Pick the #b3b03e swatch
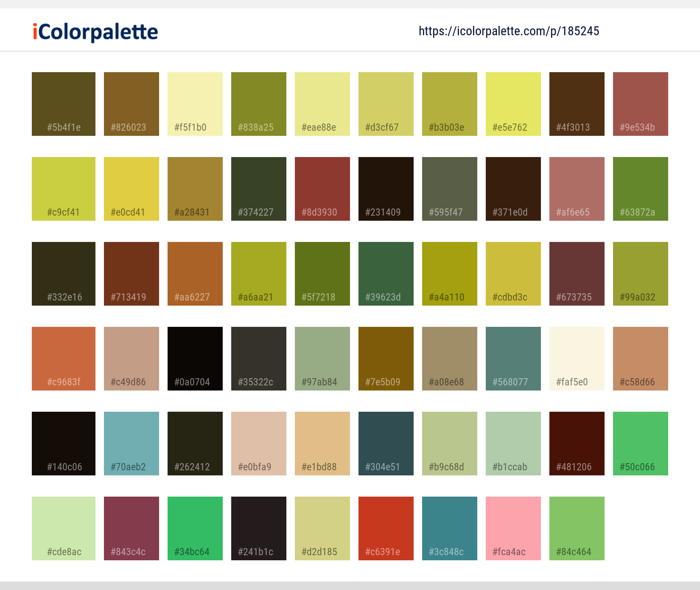Viewport: 700px width, 590px height. coord(450,104)
